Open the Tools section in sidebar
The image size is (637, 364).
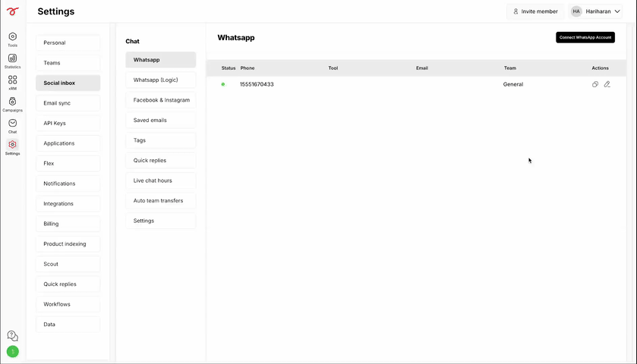pyautogui.click(x=13, y=39)
